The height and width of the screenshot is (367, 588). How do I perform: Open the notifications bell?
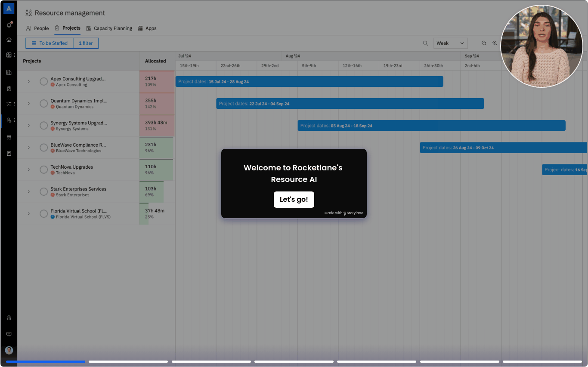tap(9, 25)
